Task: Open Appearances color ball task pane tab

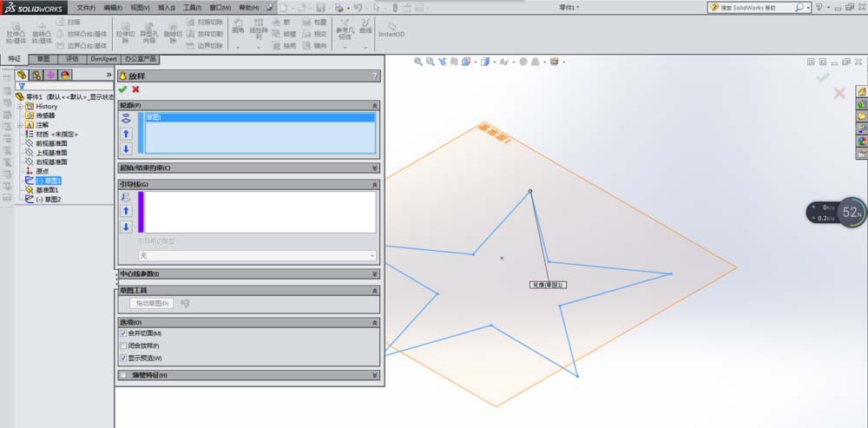Action: [861, 141]
